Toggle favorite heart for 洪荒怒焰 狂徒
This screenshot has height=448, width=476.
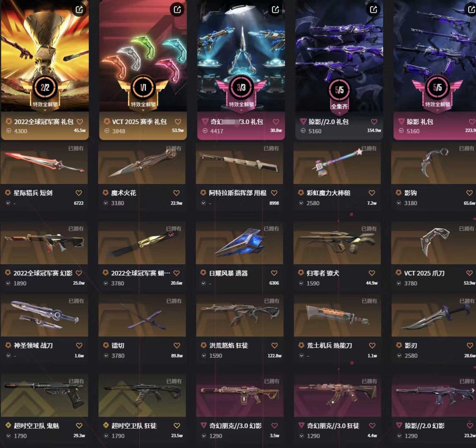point(275,345)
